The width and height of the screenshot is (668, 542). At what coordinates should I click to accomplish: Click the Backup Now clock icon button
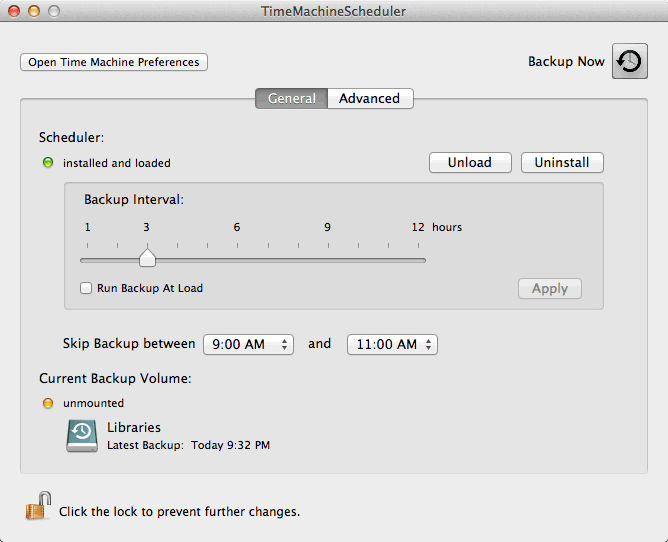pyautogui.click(x=630, y=61)
